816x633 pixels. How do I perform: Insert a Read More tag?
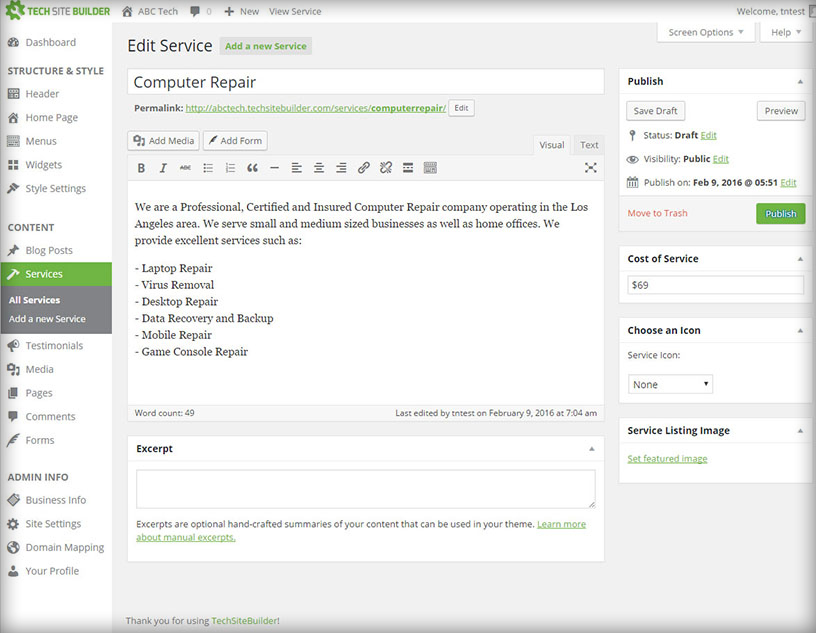[407, 167]
